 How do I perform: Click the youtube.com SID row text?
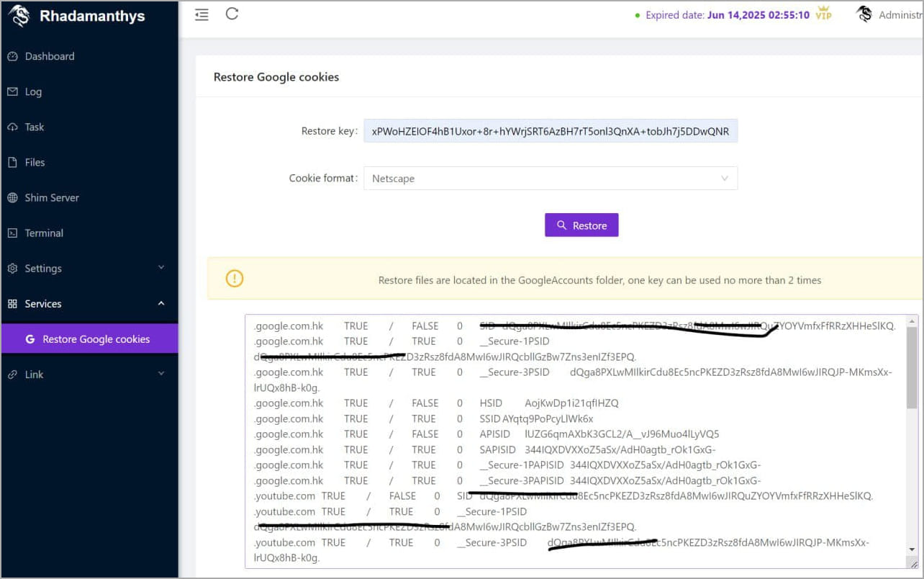coord(563,496)
